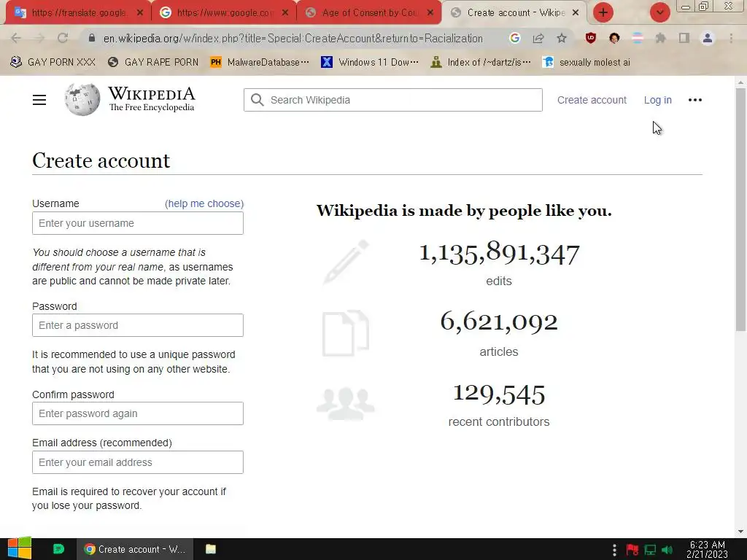Viewport: 747px width, 560px height.
Task: Expand the tab search chevron button
Action: coord(659,12)
